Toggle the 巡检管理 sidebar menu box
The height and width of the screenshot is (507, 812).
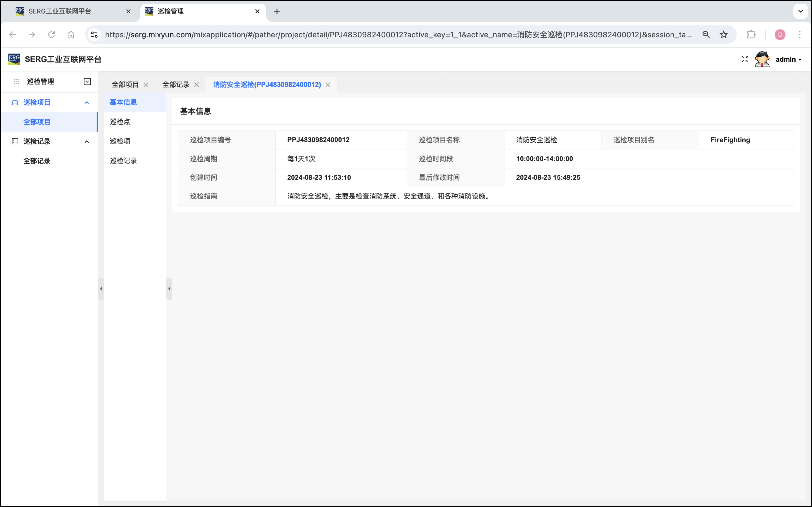(x=87, y=82)
